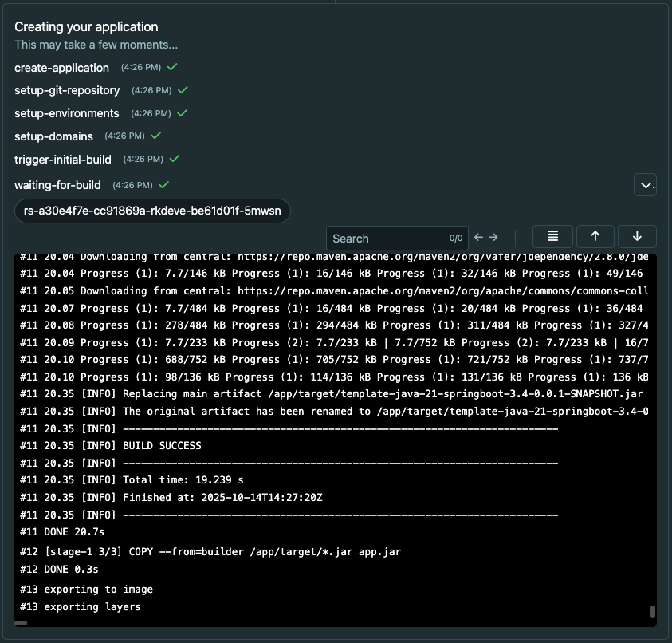The image size is (672, 643).
Task: Click the waiting-for-build step label
Action: 57,185
